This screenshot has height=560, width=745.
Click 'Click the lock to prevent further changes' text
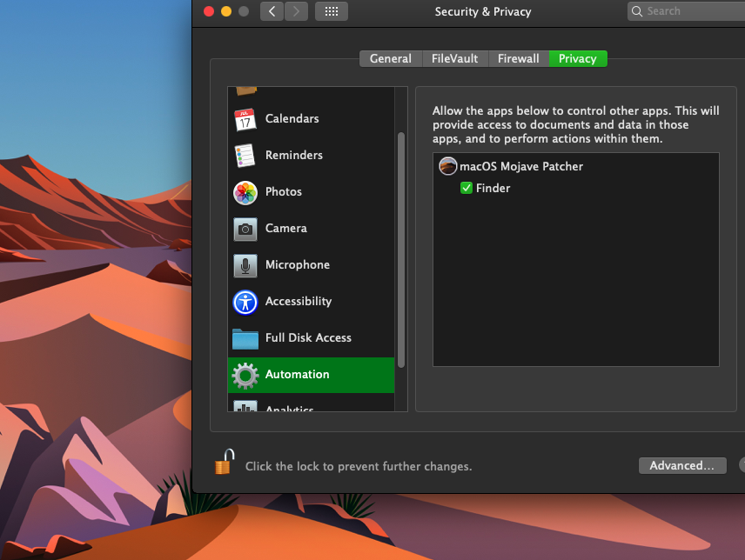click(359, 466)
